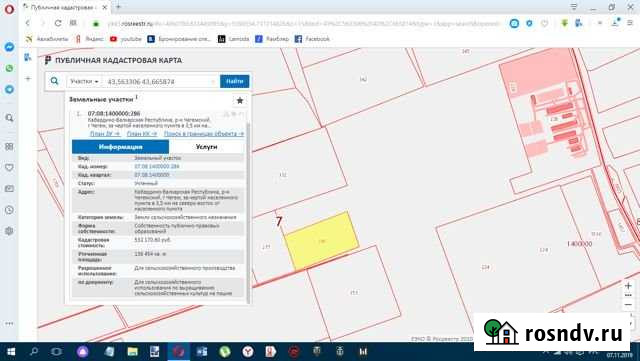This screenshot has height=361, width=640.
Task: Zoom out on the map
Action: point(628,305)
